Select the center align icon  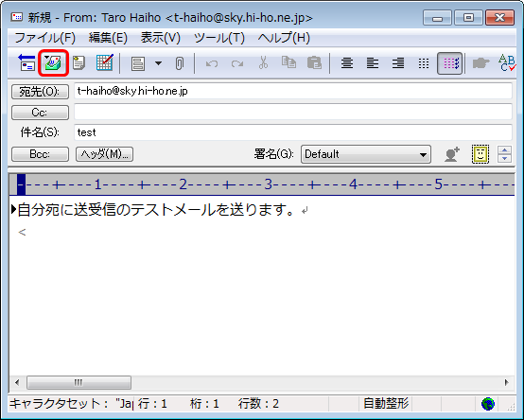347,62
